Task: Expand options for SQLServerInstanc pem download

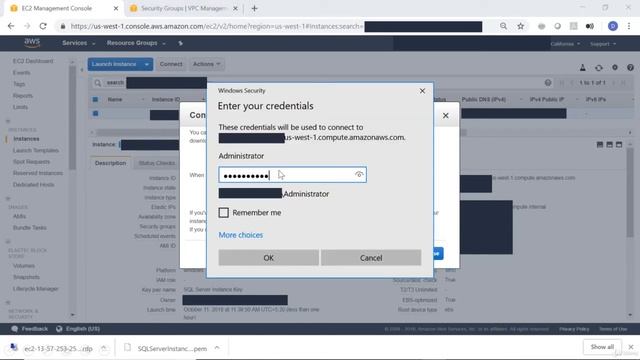Action: point(217,348)
